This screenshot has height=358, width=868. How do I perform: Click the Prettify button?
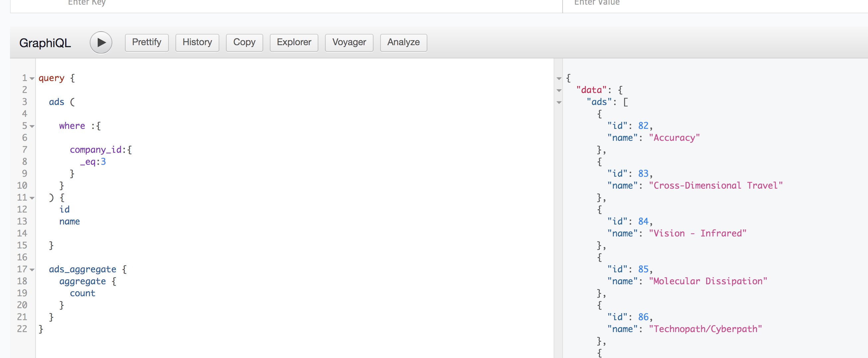(147, 43)
